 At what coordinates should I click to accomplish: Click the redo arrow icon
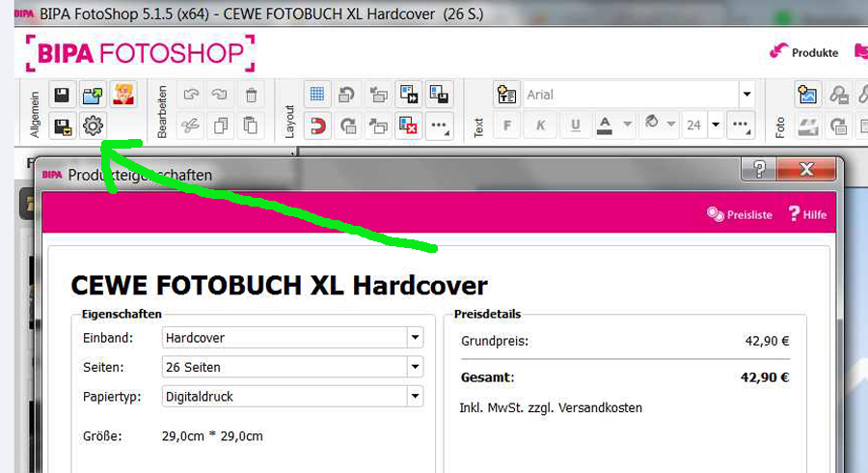[220, 95]
